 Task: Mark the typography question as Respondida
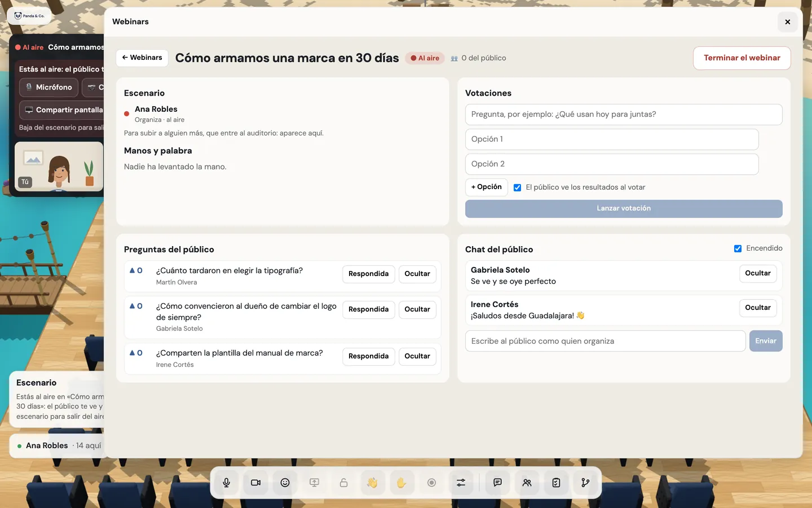coord(368,274)
